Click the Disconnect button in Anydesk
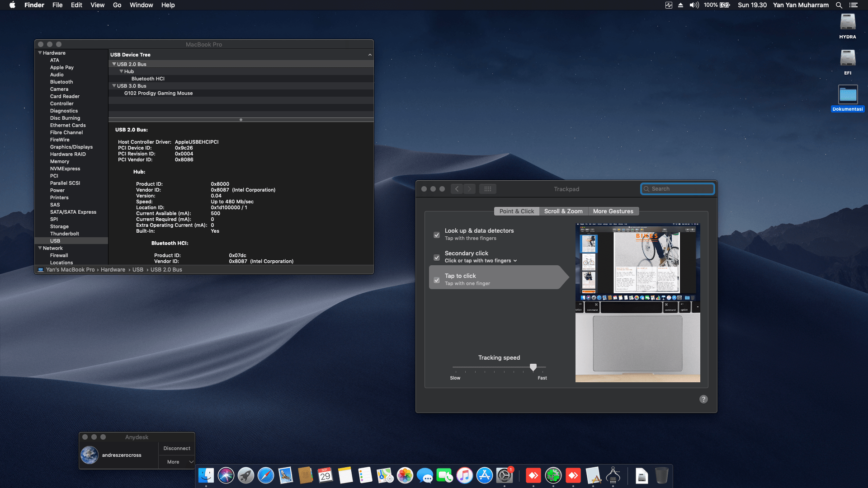Image resolution: width=868 pixels, height=488 pixels. pyautogui.click(x=177, y=448)
